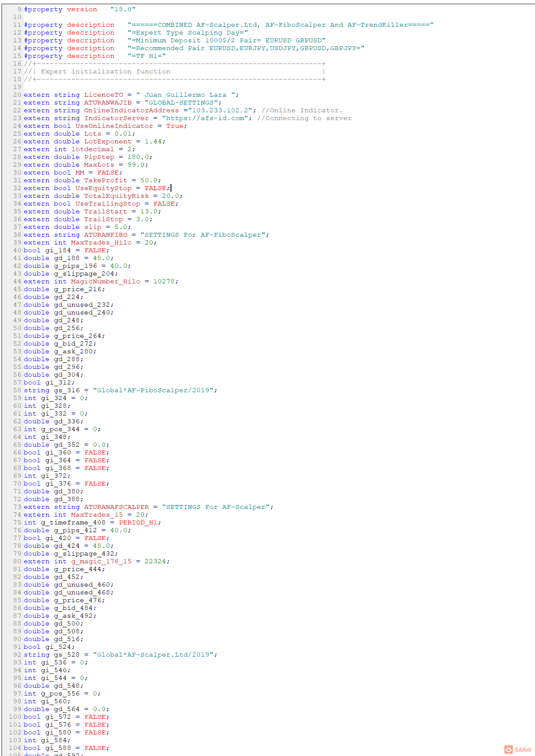The width and height of the screenshot is (535, 756).
Task: Click the g_ask_280 variable
Action: (73, 351)
